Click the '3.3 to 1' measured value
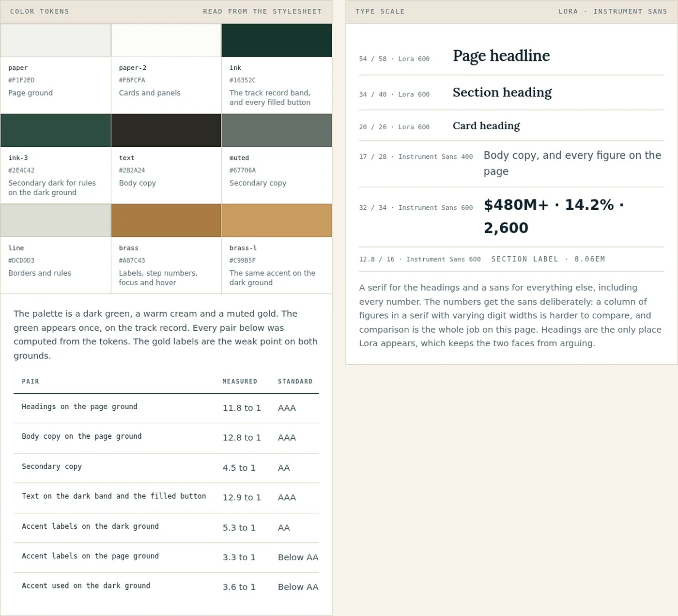The width and height of the screenshot is (678, 616). (x=239, y=557)
